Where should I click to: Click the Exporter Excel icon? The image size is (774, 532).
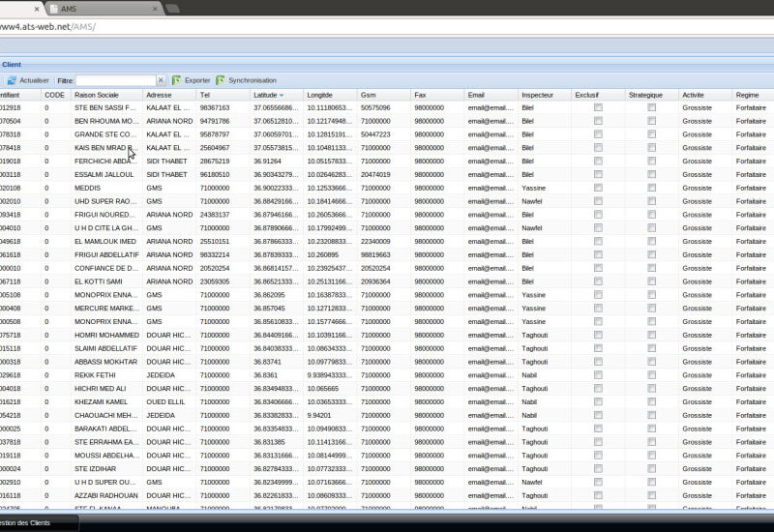tap(176, 80)
